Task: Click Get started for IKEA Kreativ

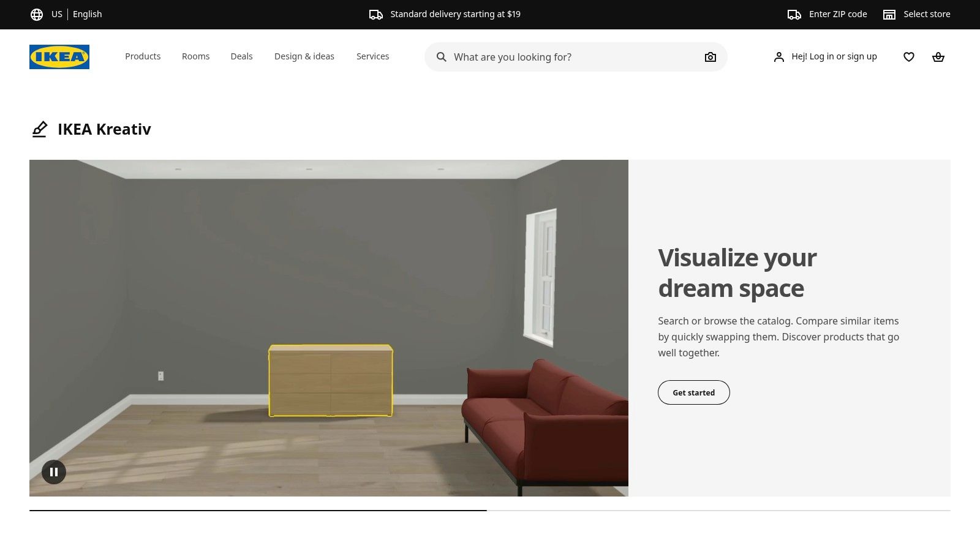Action: 693,392
